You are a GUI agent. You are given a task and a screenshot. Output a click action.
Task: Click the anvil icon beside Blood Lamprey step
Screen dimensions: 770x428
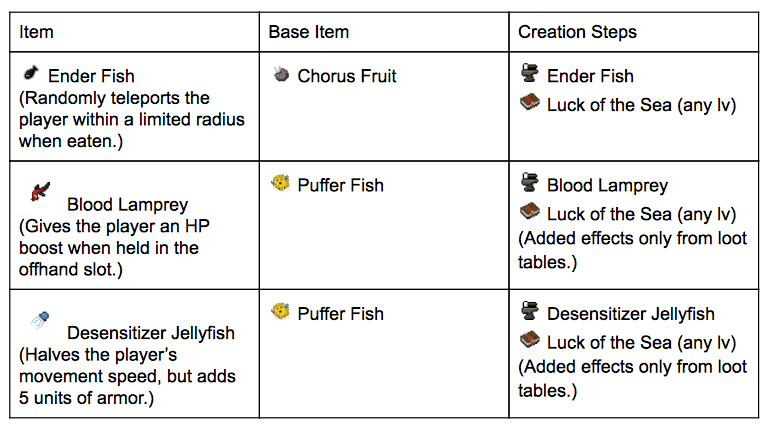[x=530, y=184]
